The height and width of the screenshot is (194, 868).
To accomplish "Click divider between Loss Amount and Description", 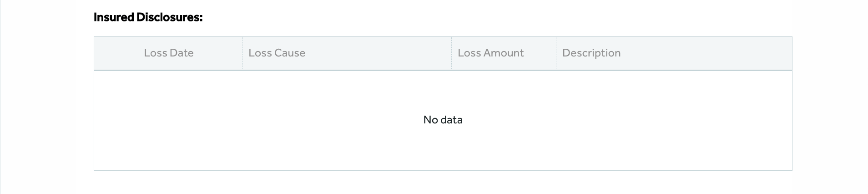I will click(x=556, y=53).
